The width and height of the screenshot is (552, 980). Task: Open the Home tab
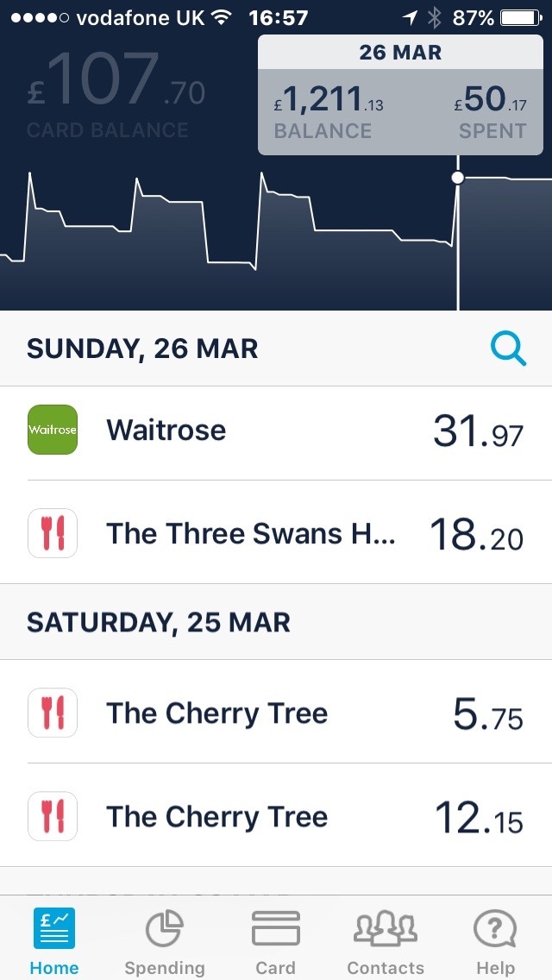coord(53,942)
